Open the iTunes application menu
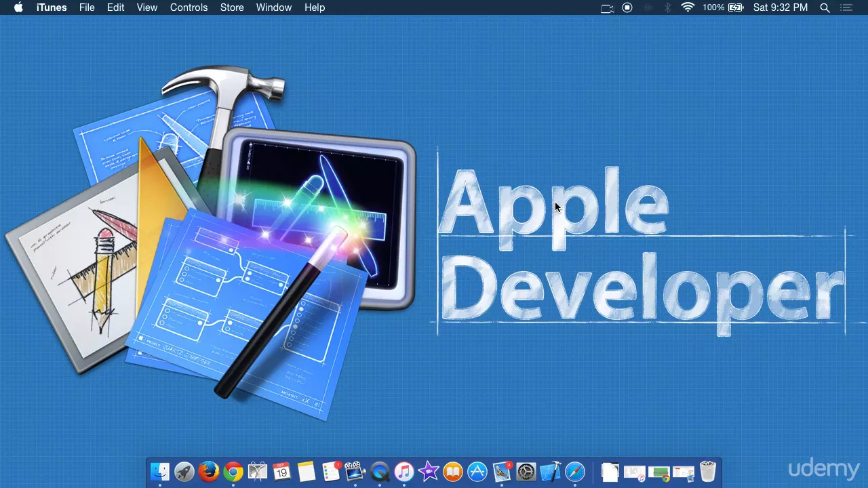 [52, 7]
